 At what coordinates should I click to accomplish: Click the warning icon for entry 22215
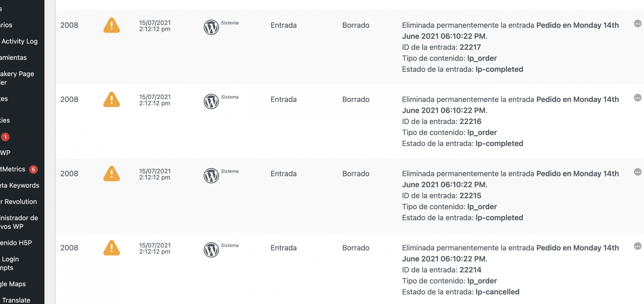coord(112,174)
